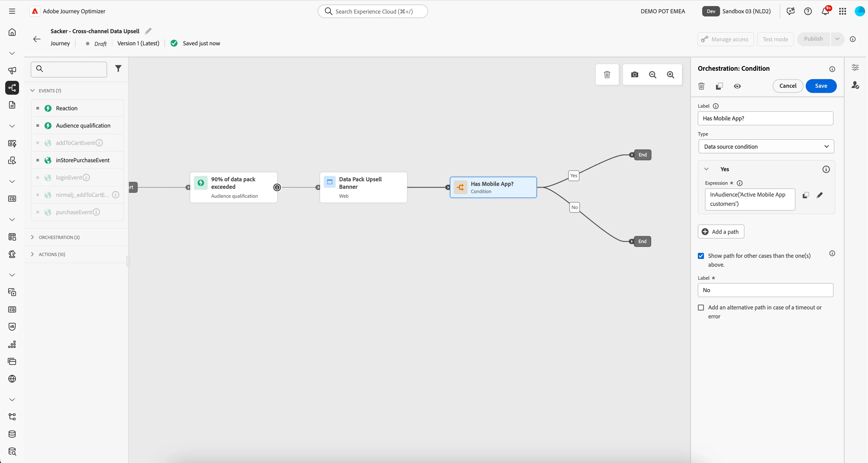Delete condition via pane trash icon
868x463 pixels.
point(701,86)
